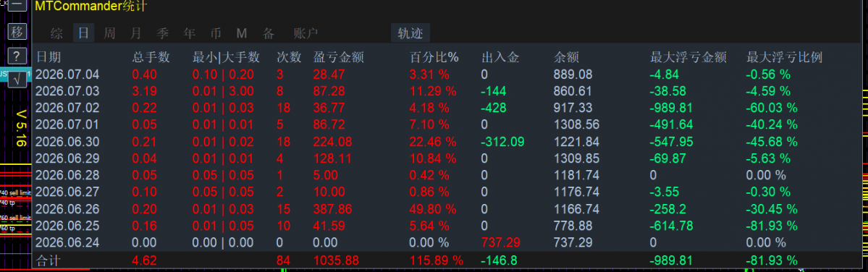This screenshot has height=272, width=868.
Task: Click the 最小|大手数 column header
Action: point(226,57)
